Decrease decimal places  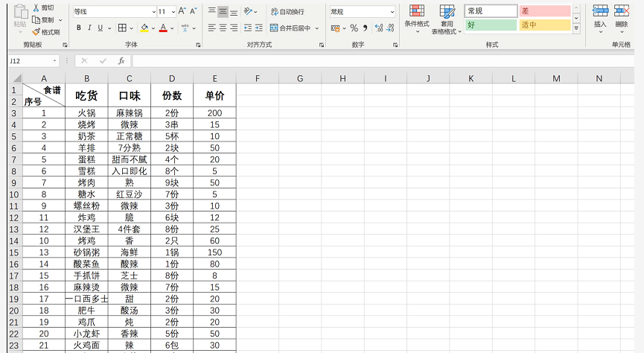pos(390,28)
